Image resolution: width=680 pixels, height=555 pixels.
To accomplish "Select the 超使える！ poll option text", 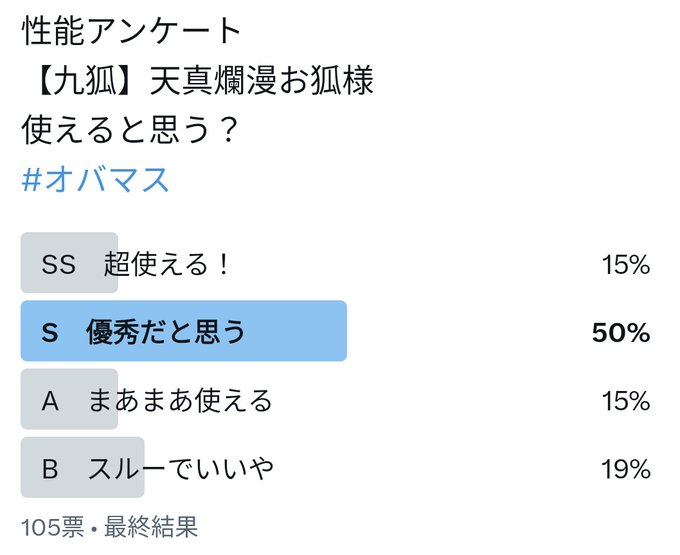I will pos(167,263).
